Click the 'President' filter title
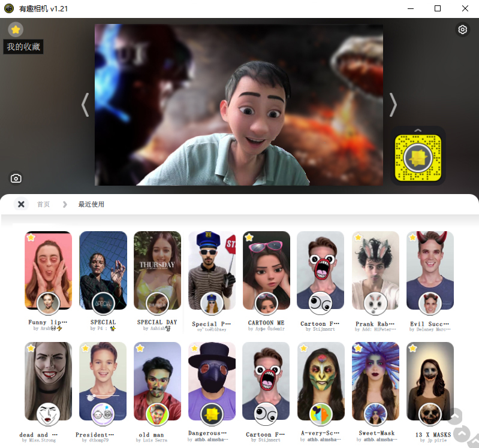Viewport: 479px width, 448px height. [95, 435]
